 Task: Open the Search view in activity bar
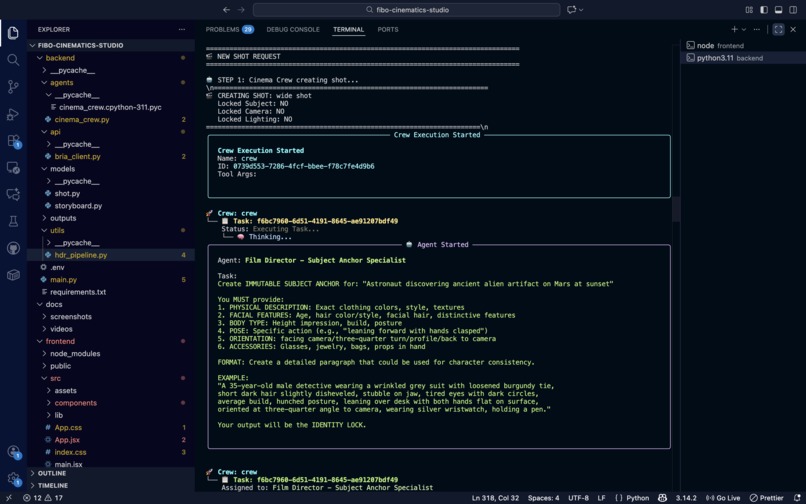(x=13, y=60)
